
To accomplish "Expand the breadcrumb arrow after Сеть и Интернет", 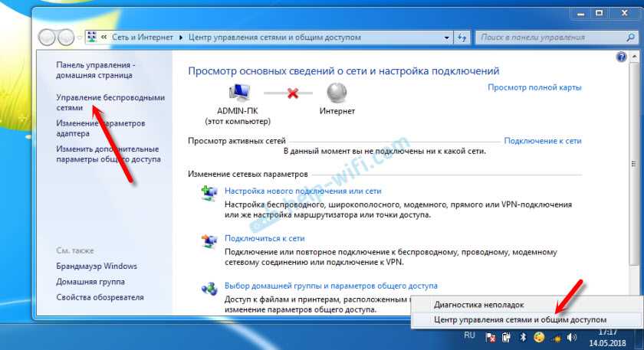I will [x=181, y=38].
